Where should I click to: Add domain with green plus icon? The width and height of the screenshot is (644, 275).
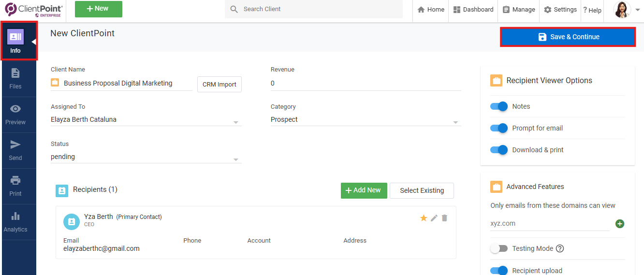pyautogui.click(x=620, y=224)
